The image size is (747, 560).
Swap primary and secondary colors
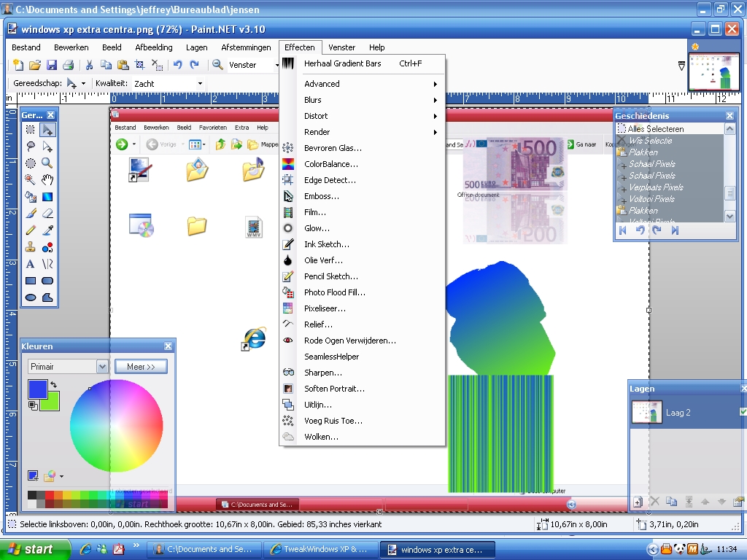(x=54, y=384)
